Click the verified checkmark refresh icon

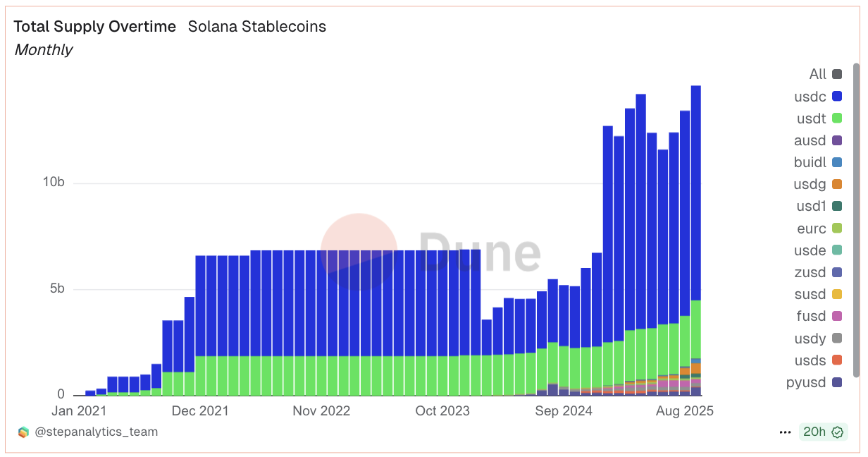[838, 432]
